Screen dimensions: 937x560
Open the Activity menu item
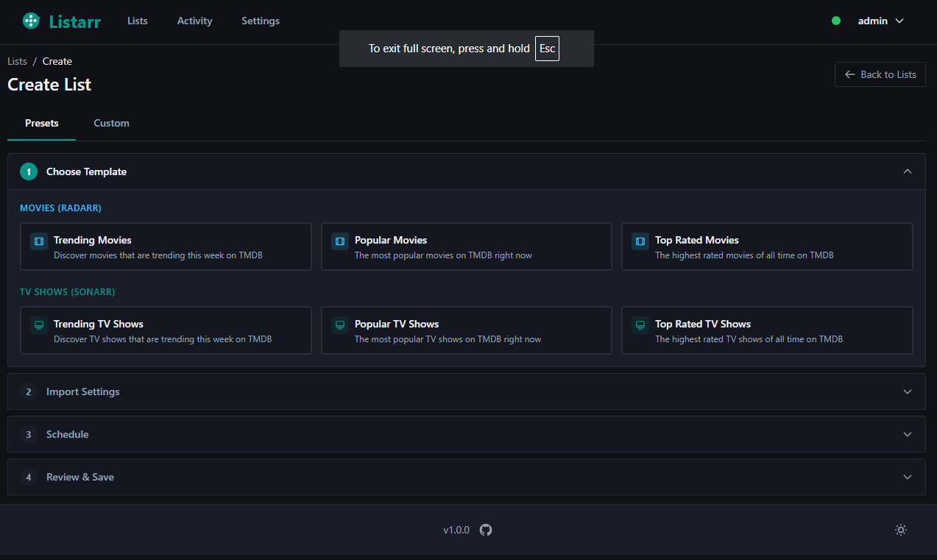click(x=195, y=21)
